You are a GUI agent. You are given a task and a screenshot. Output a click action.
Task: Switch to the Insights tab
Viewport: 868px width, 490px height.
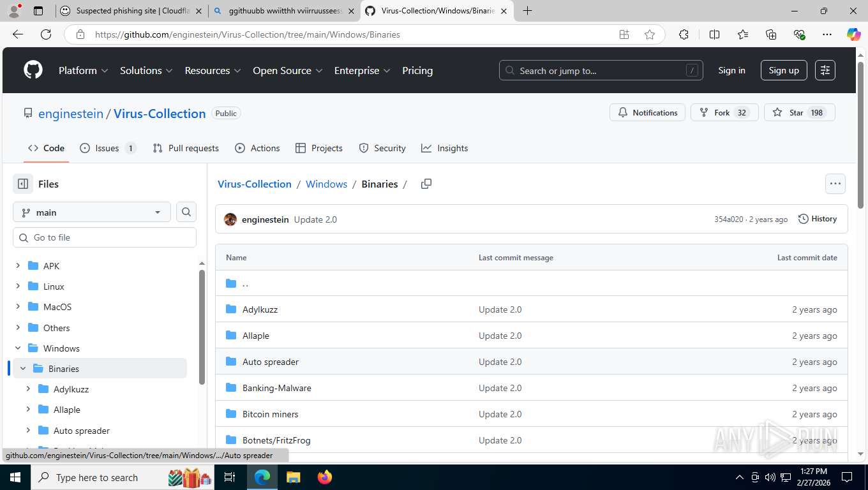(x=445, y=148)
